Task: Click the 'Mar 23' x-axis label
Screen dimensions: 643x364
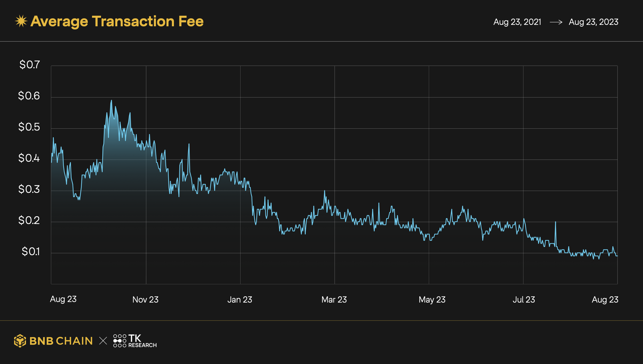Action: pos(334,299)
